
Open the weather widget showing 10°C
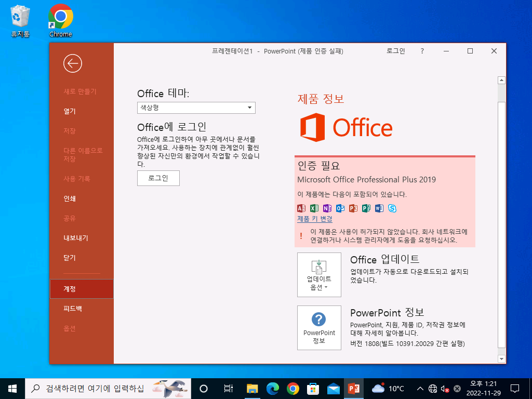pyautogui.click(x=388, y=389)
